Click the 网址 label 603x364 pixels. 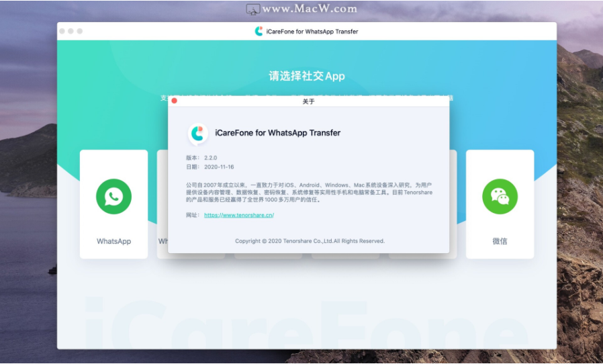pos(192,215)
